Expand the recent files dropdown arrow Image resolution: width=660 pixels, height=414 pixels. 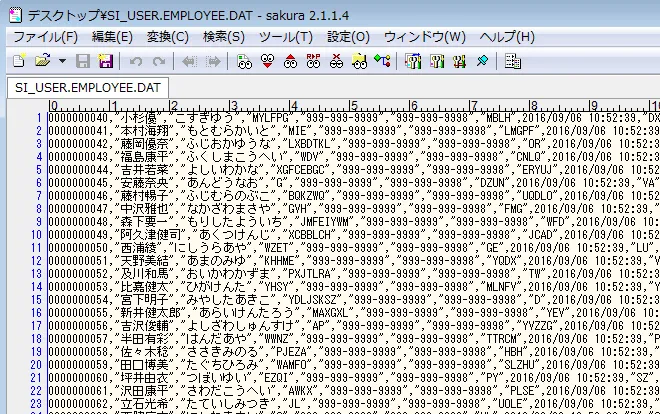pyautogui.click(x=62, y=61)
